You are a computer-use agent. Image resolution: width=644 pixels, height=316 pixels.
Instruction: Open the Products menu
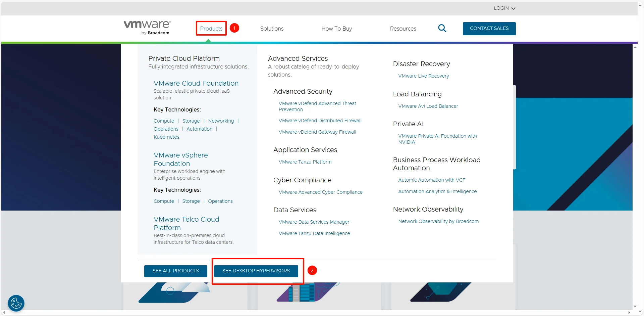(x=211, y=29)
